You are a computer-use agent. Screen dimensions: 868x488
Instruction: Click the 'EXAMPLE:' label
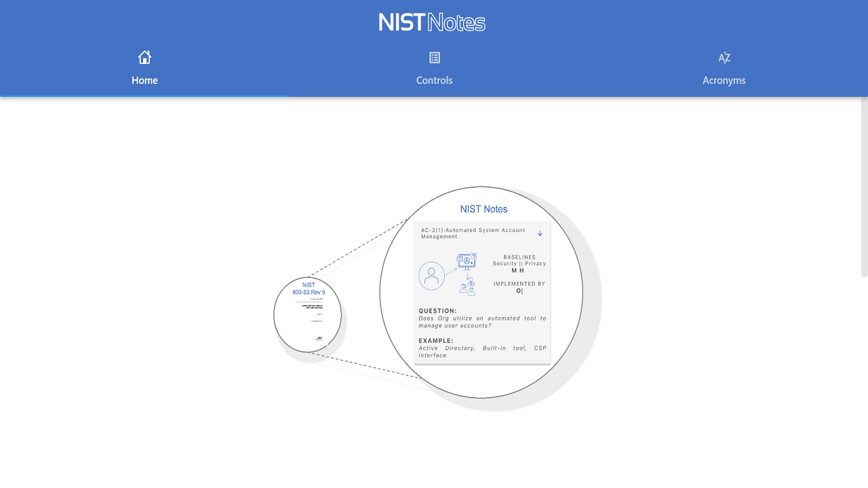tap(436, 341)
